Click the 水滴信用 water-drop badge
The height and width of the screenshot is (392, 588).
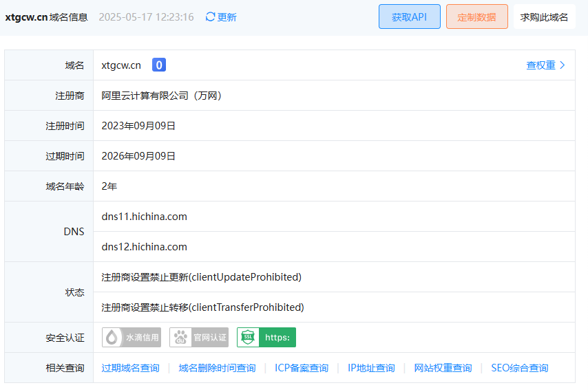click(132, 338)
